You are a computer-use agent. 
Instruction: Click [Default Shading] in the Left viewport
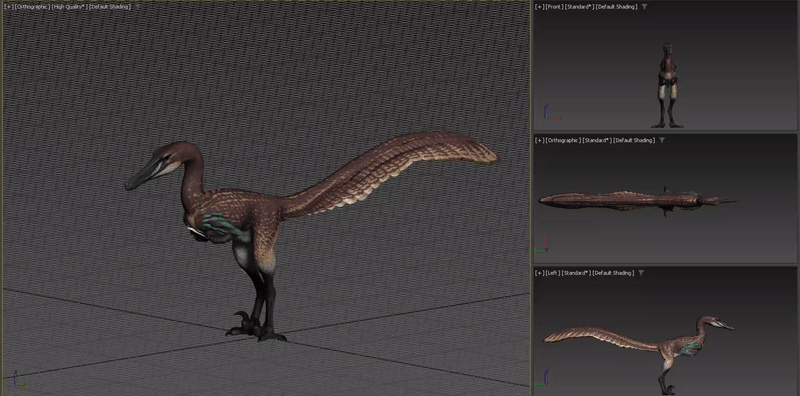point(613,273)
